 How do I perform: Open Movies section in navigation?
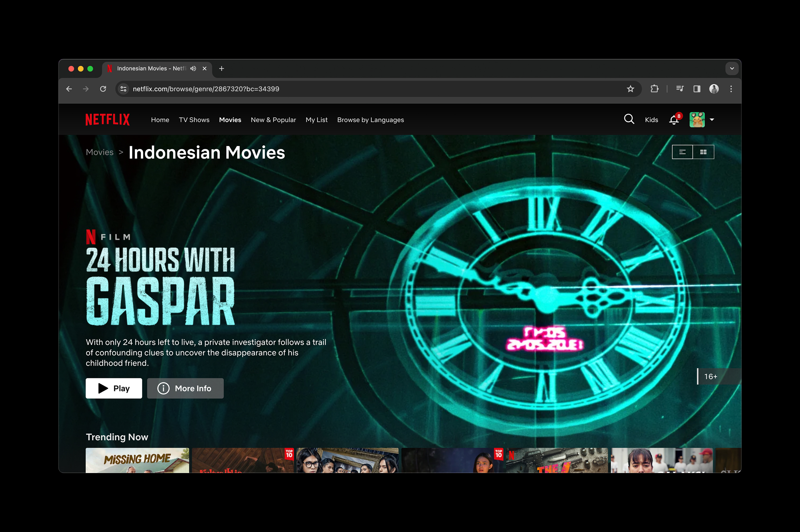[230, 120]
